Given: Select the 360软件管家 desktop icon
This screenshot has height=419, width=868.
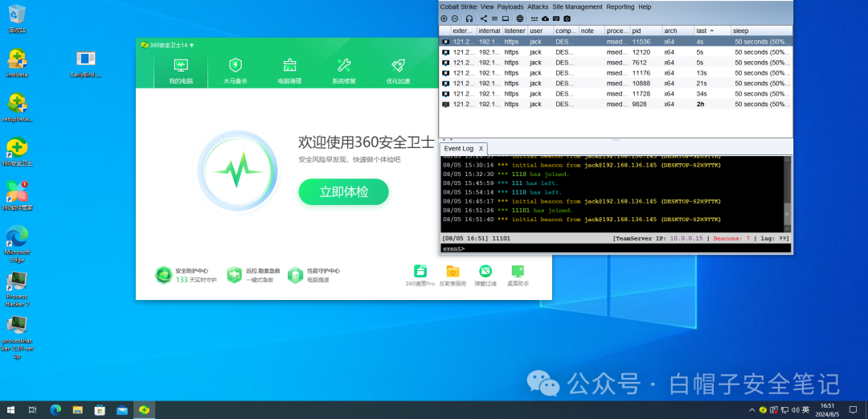Looking at the screenshot, I should pyautogui.click(x=17, y=195).
